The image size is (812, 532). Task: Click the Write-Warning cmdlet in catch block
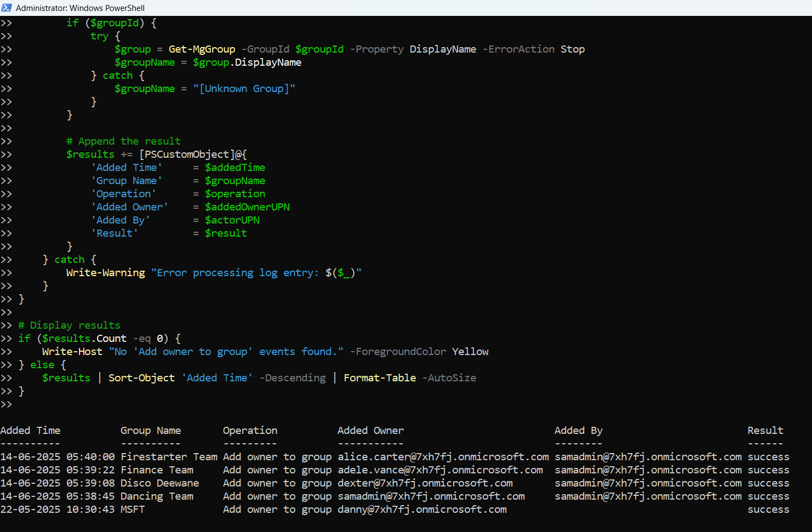click(105, 273)
